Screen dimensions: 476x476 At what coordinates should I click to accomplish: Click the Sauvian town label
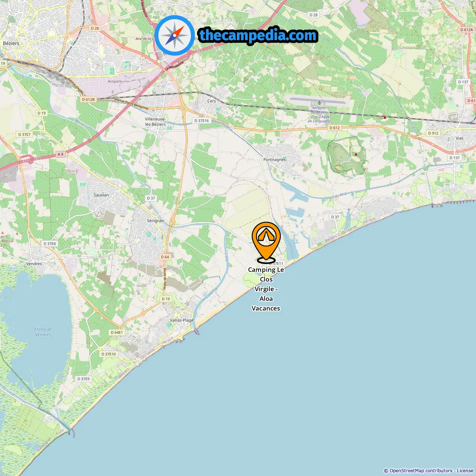(x=101, y=195)
